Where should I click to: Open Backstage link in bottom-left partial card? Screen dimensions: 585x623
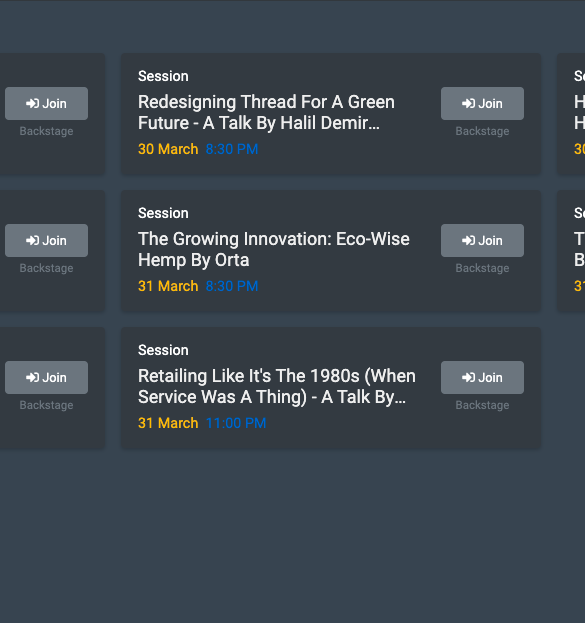(46, 405)
